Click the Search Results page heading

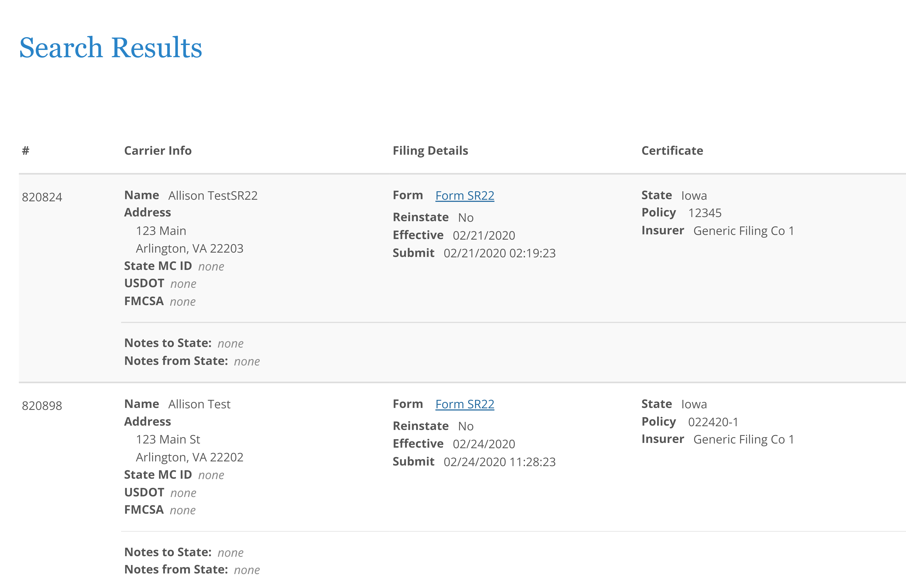click(x=111, y=48)
